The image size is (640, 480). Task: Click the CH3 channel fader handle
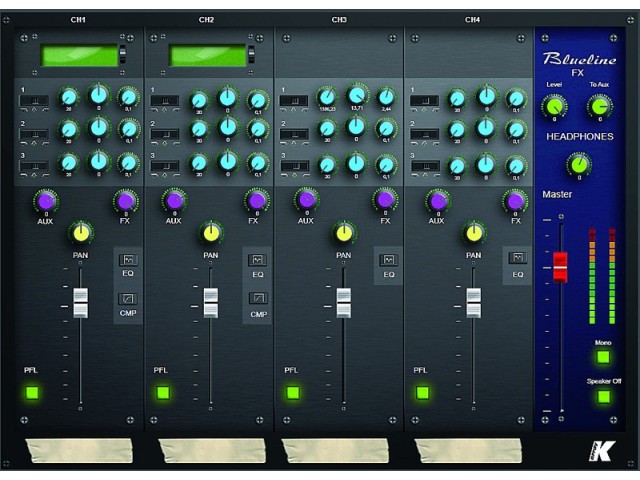click(x=344, y=303)
